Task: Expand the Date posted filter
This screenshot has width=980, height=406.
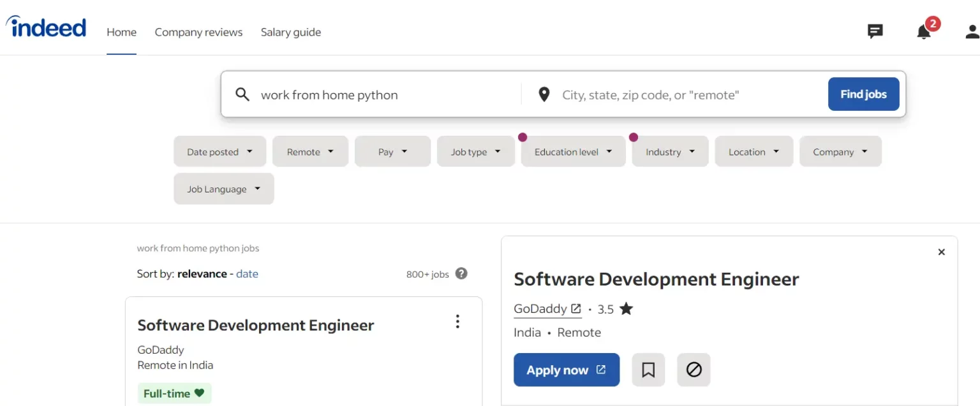Action: tap(219, 152)
